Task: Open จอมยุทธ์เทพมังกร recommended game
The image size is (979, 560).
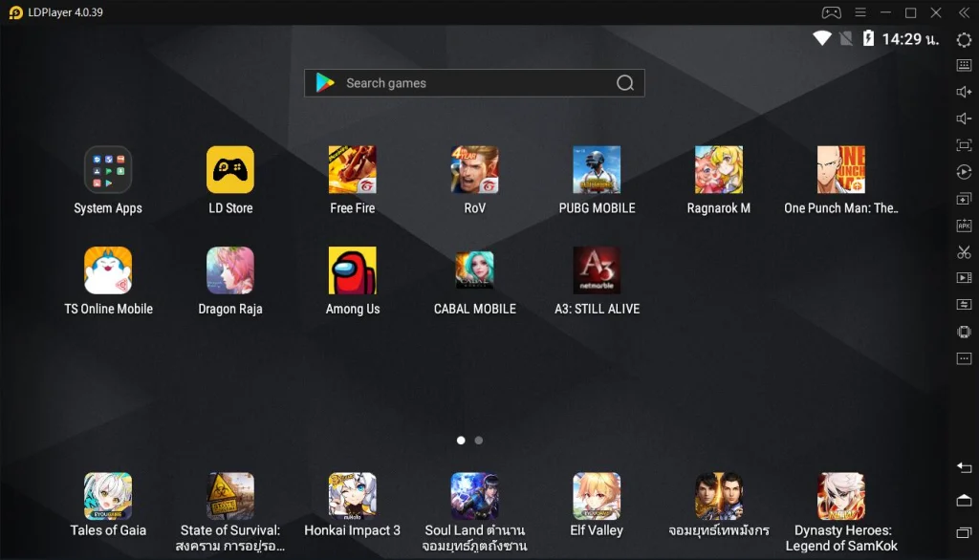Action: tap(719, 496)
